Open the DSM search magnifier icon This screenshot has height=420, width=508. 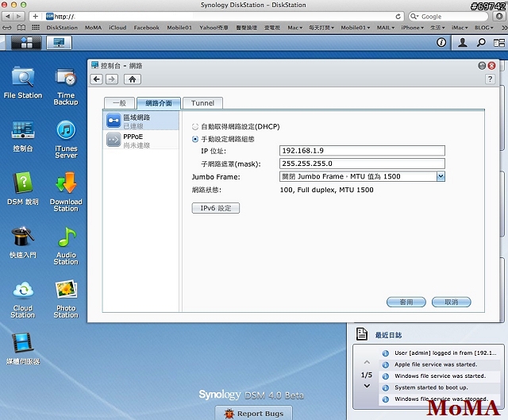[x=482, y=42]
